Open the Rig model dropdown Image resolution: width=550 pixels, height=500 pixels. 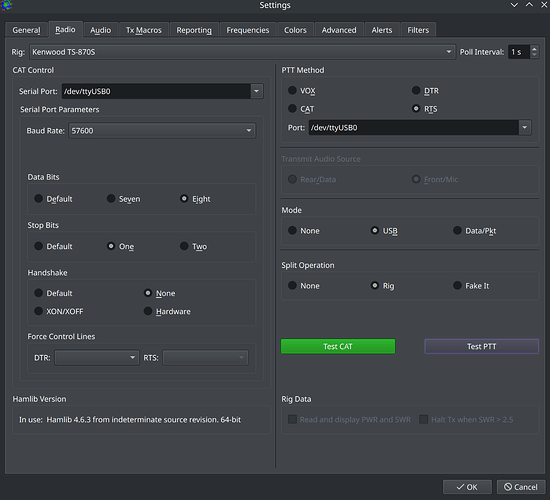[242, 52]
